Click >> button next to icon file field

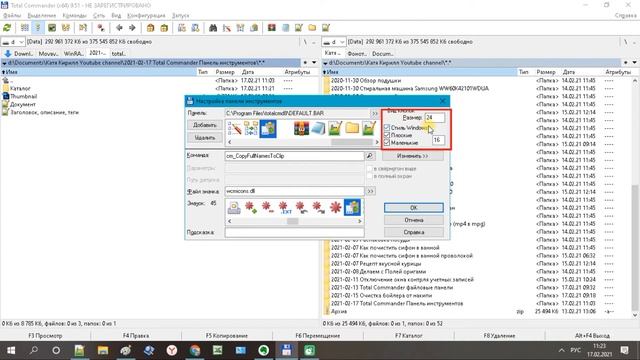pos(370,191)
